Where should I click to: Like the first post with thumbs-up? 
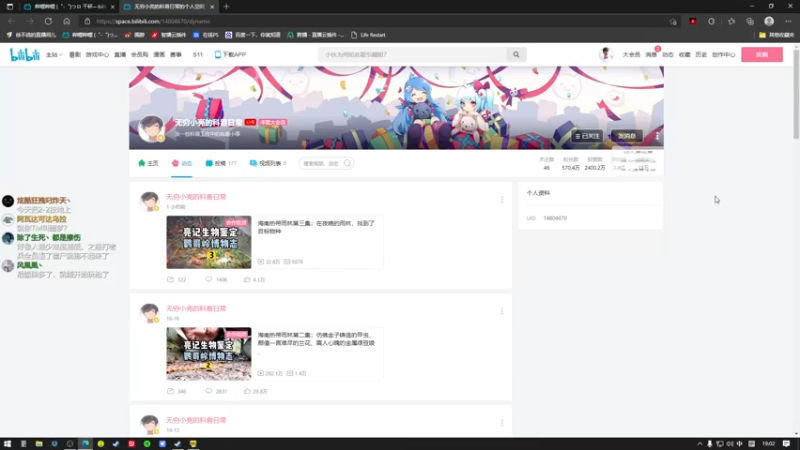point(247,280)
